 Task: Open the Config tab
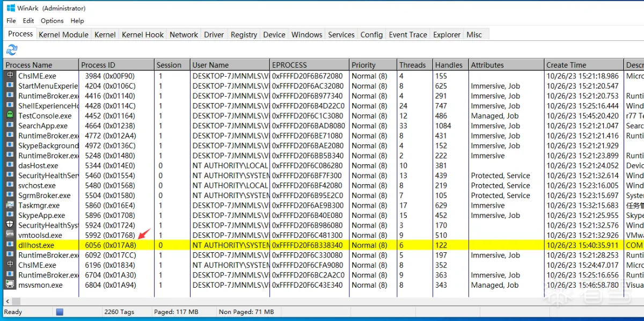tap(371, 34)
